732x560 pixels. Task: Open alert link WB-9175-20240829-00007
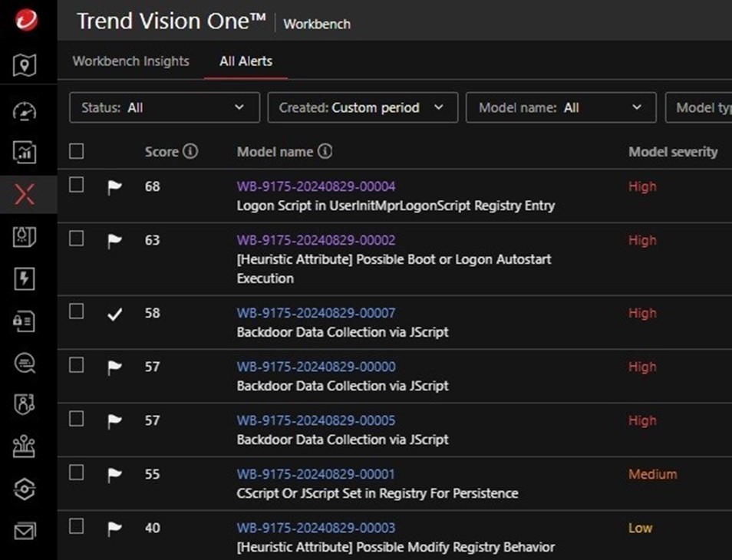coord(315,313)
